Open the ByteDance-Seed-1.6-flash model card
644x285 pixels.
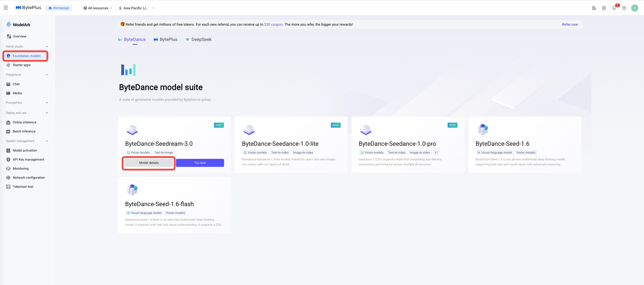pos(174,205)
